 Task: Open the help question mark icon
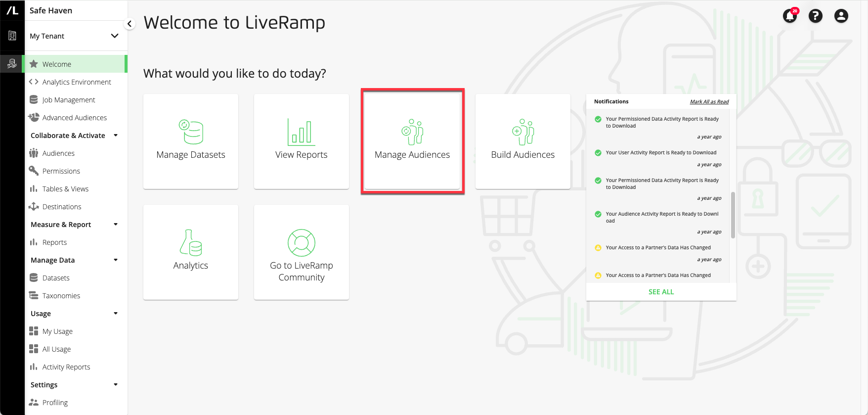pyautogui.click(x=816, y=16)
